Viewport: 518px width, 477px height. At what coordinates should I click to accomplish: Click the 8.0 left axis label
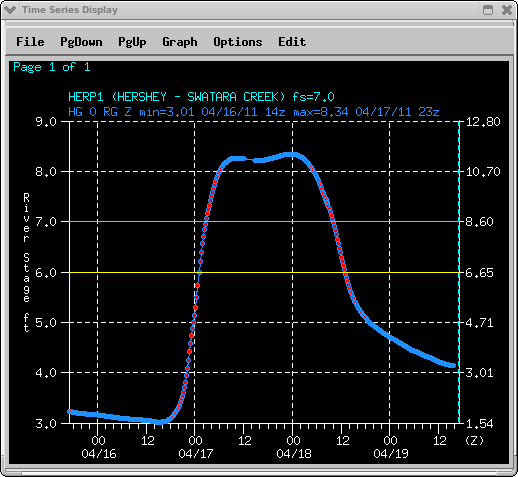pos(46,172)
